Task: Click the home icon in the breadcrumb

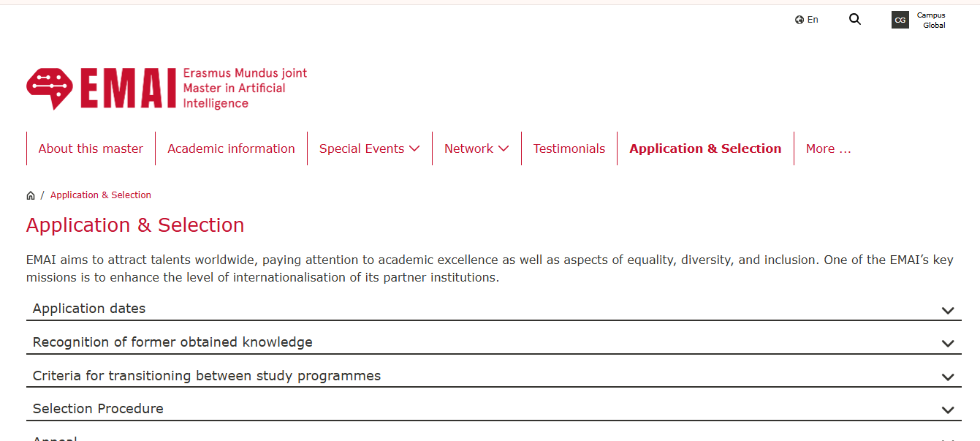Action: [x=31, y=195]
